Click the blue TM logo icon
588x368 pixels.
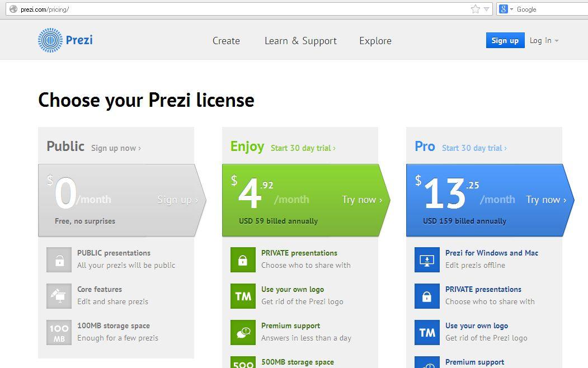pyautogui.click(x=427, y=332)
